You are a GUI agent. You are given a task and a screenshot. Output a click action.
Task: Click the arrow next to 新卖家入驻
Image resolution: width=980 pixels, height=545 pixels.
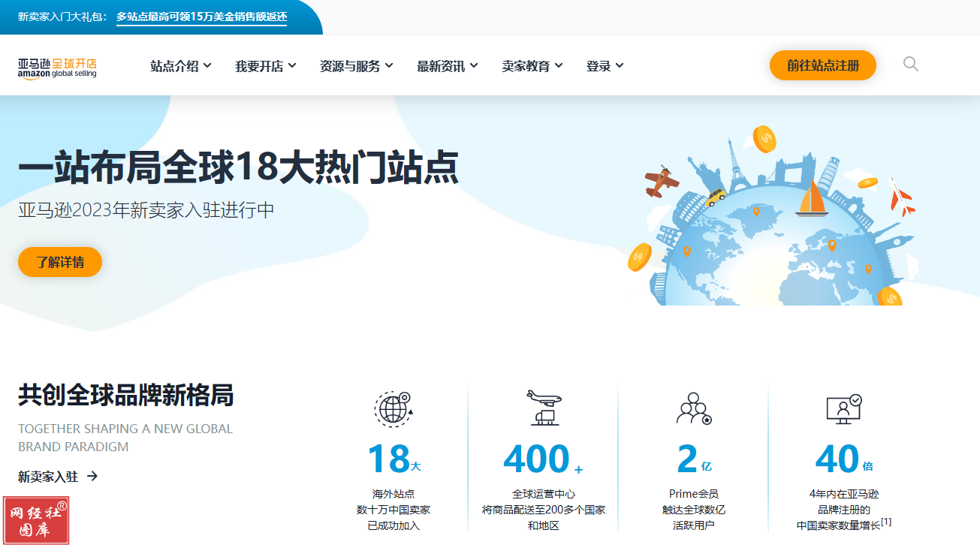(x=92, y=476)
